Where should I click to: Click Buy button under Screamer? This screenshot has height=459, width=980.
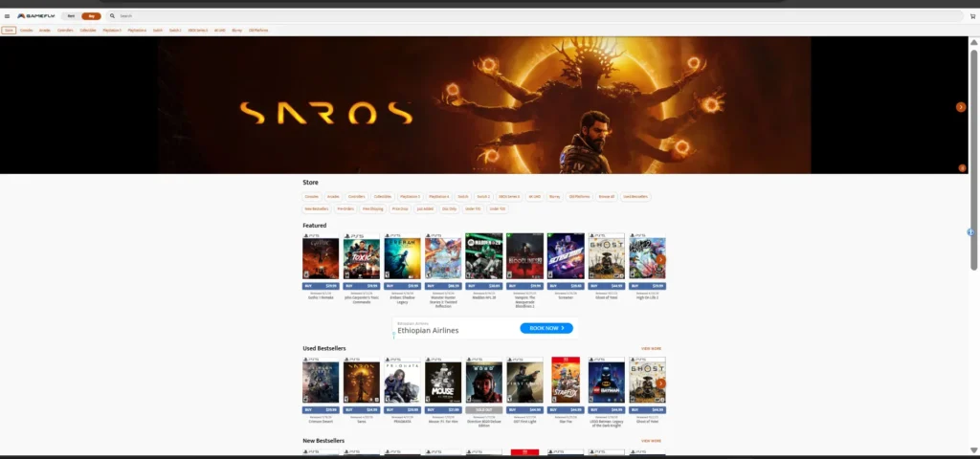[x=566, y=286]
